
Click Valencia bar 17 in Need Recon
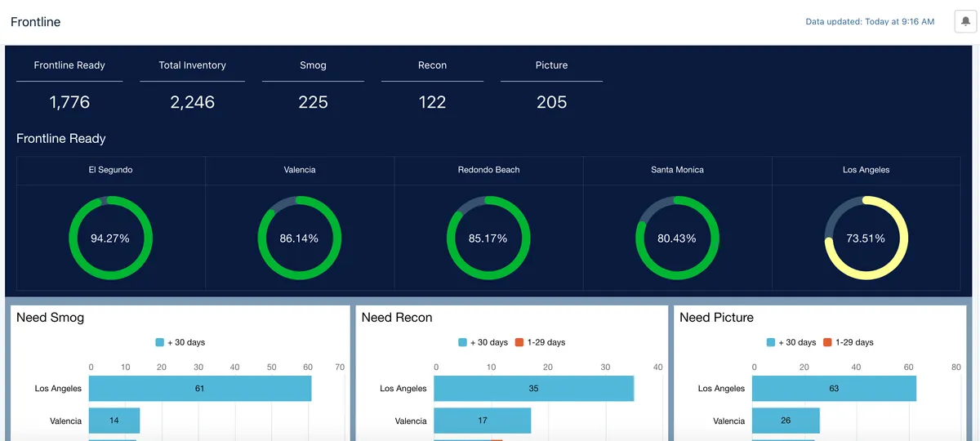point(483,421)
